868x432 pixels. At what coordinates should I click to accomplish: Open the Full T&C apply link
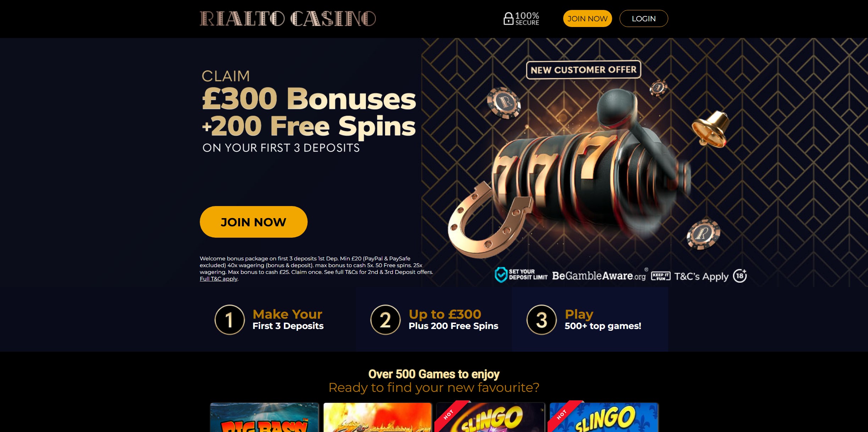pyautogui.click(x=219, y=279)
